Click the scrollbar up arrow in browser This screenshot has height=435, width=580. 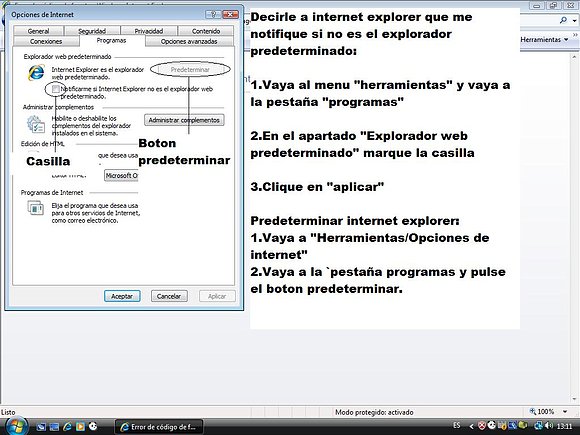[x=574, y=57]
